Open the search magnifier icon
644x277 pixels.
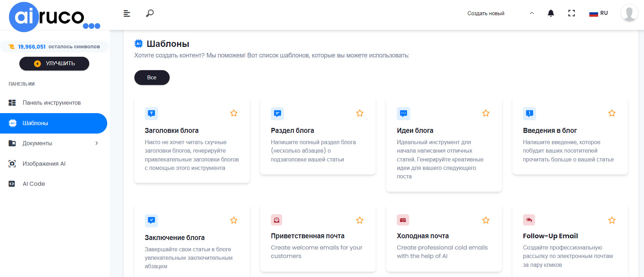150,13
